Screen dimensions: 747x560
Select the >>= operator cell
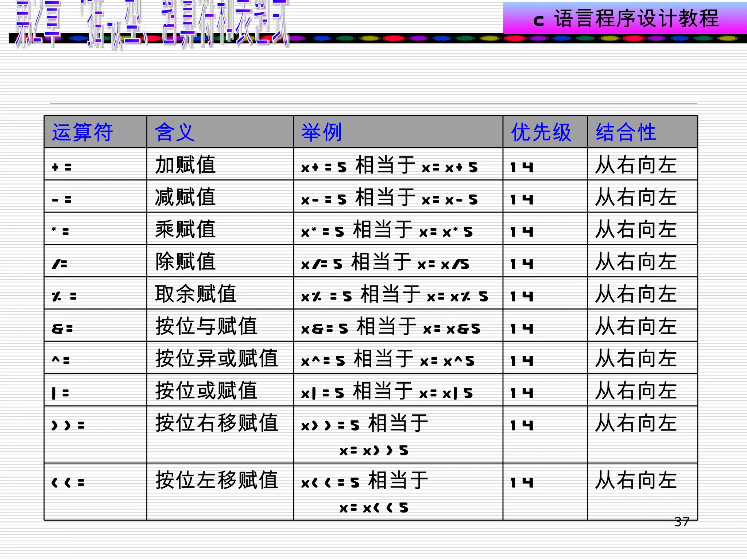[x=96, y=435]
